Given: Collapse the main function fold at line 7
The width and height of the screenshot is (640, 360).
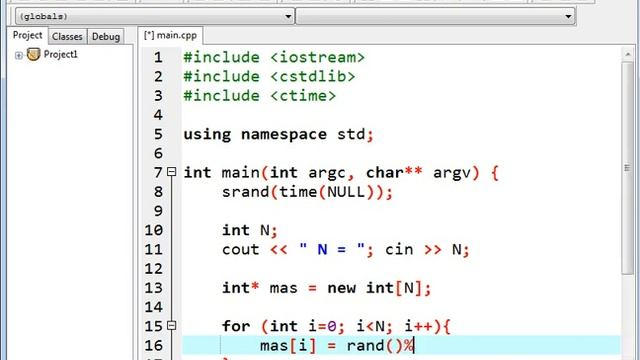Looking at the screenshot, I should point(172,172).
